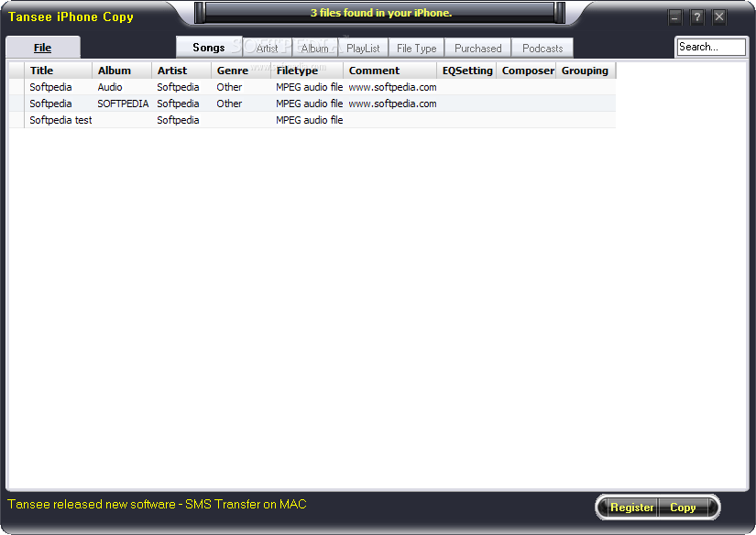Open the File menu tab
Screen dimensions: 756x535
[43, 48]
